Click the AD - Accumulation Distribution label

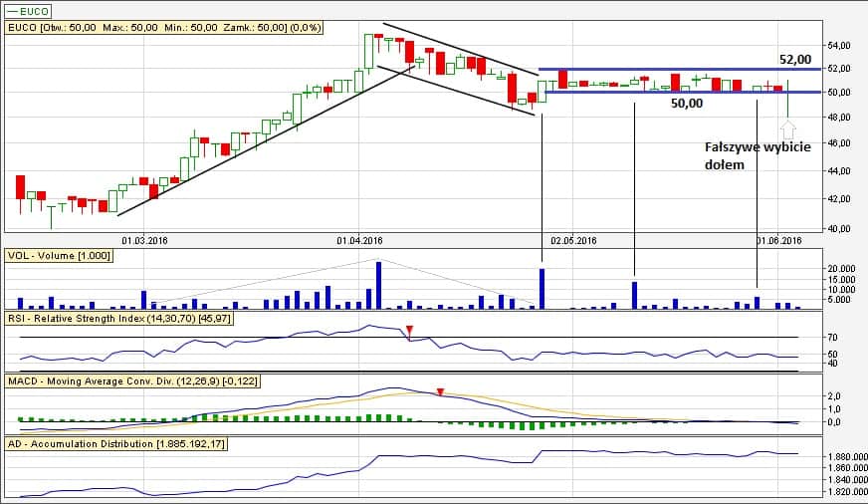click(116, 443)
